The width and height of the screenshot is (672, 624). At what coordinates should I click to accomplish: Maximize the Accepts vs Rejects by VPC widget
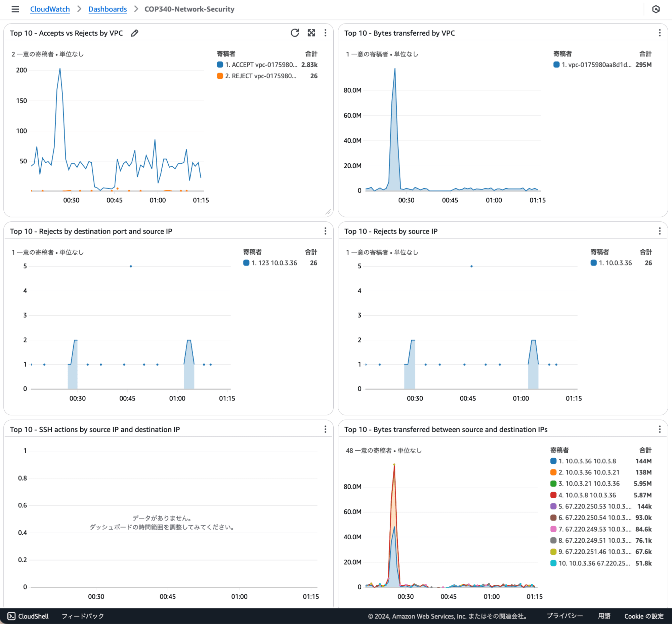click(311, 33)
